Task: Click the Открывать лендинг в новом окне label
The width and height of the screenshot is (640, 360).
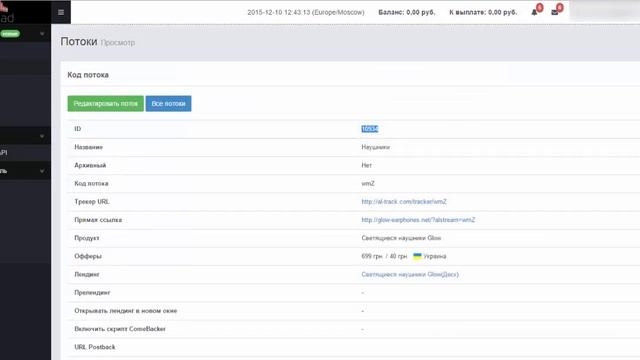Action: click(x=126, y=311)
